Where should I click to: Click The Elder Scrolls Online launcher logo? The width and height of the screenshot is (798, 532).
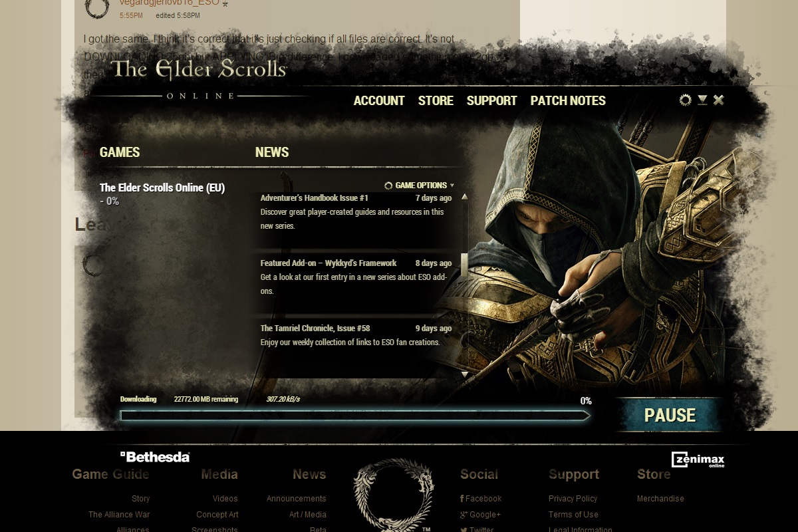[x=198, y=78]
